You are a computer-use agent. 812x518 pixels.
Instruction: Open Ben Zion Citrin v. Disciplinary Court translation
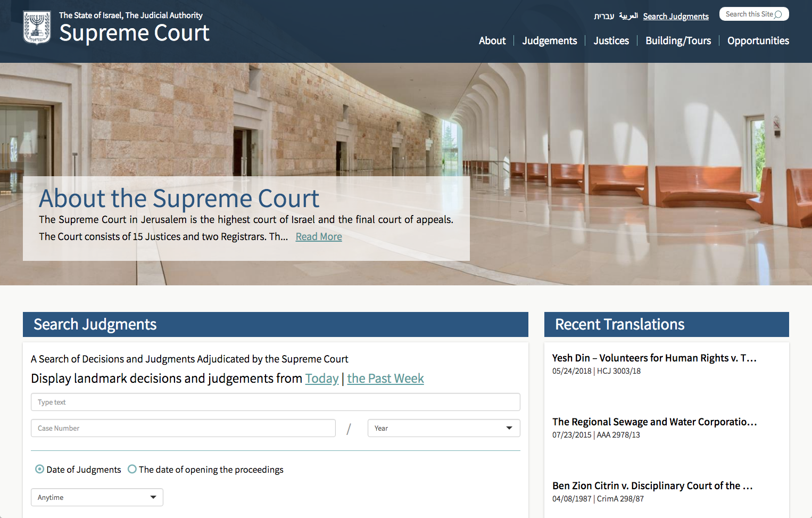(652, 486)
